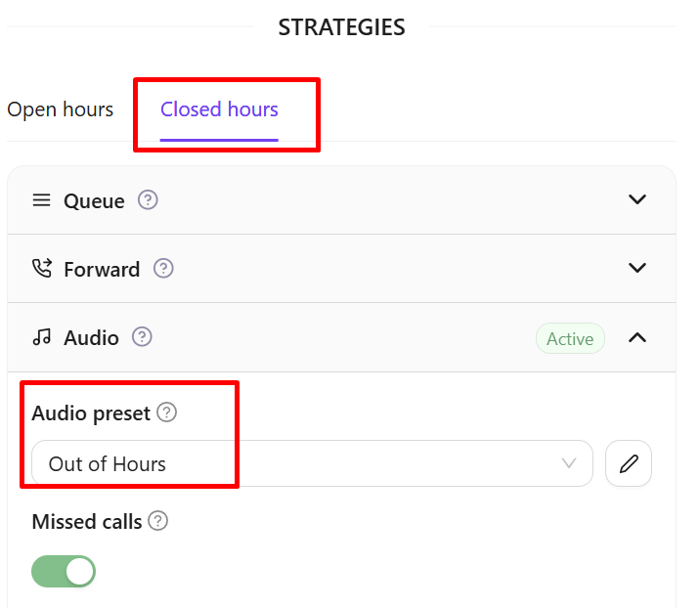
Task: Click the Forward phone icon
Action: point(41,269)
